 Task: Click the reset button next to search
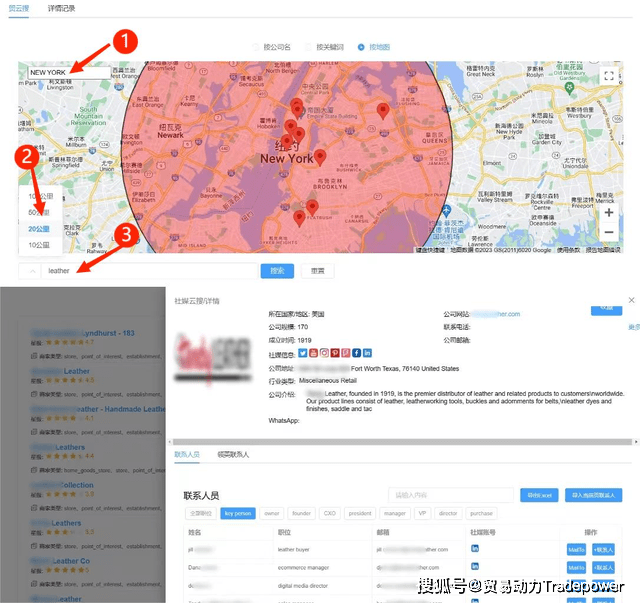tap(318, 271)
